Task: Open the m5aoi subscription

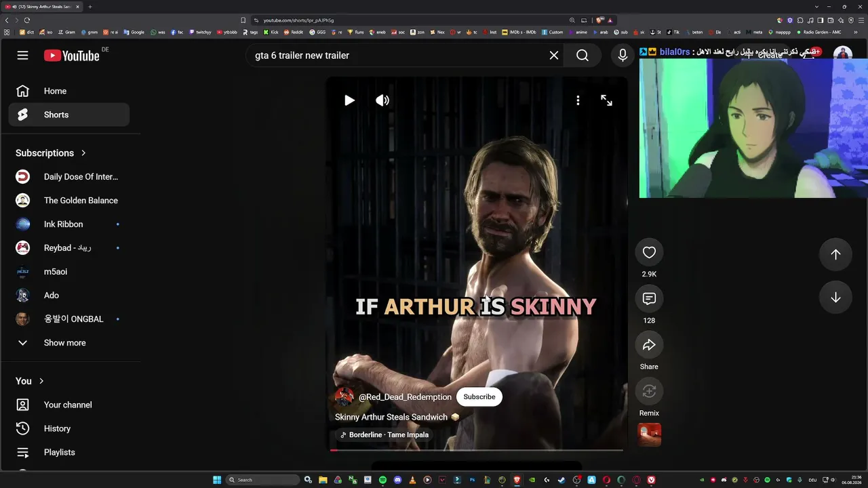Action: (69, 272)
